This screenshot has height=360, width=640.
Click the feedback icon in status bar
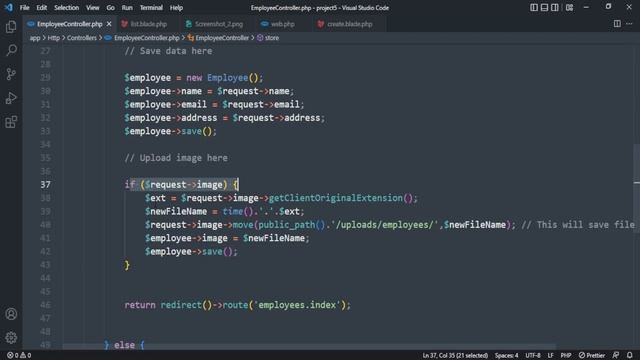[x=616, y=355]
